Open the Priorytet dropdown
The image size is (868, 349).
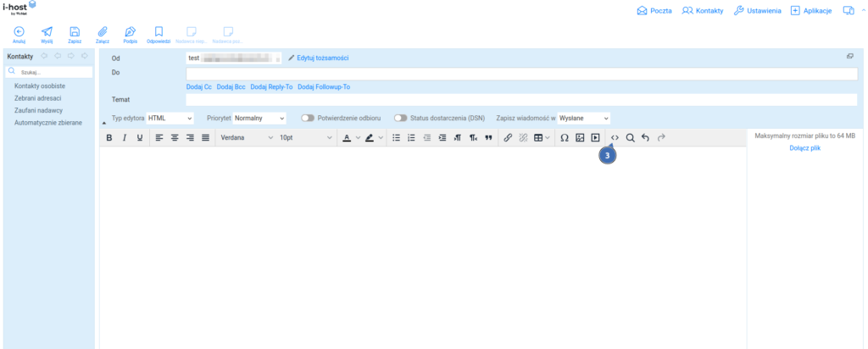[259, 118]
